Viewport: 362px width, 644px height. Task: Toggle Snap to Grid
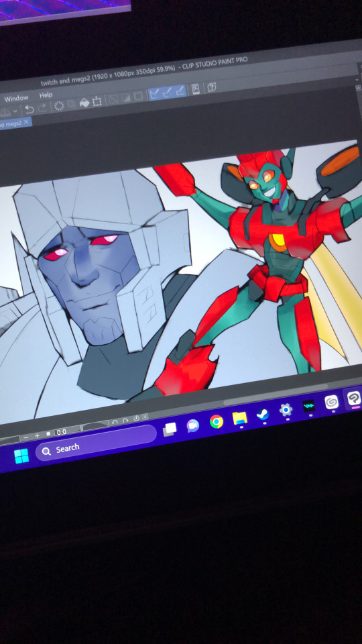pos(180,91)
